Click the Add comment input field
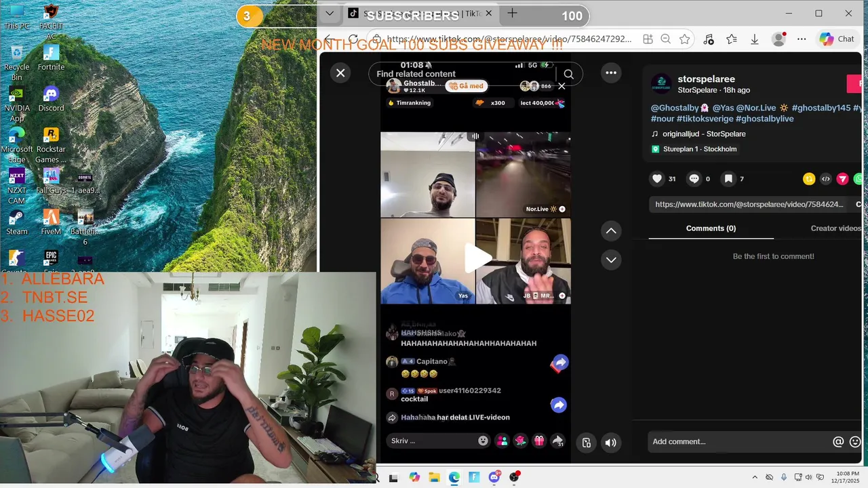868x488 pixels. tap(739, 441)
